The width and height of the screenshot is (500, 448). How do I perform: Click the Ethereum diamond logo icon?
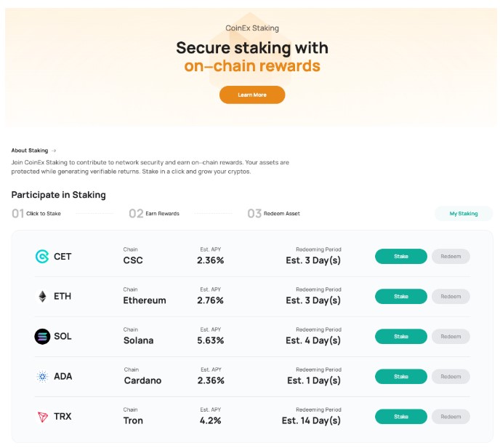pyautogui.click(x=42, y=297)
